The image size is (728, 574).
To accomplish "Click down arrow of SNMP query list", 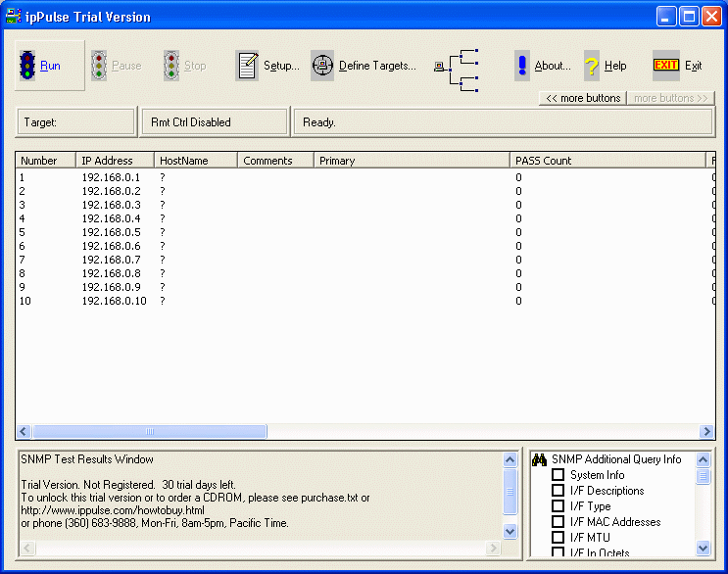I will pyautogui.click(x=703, y=548).
